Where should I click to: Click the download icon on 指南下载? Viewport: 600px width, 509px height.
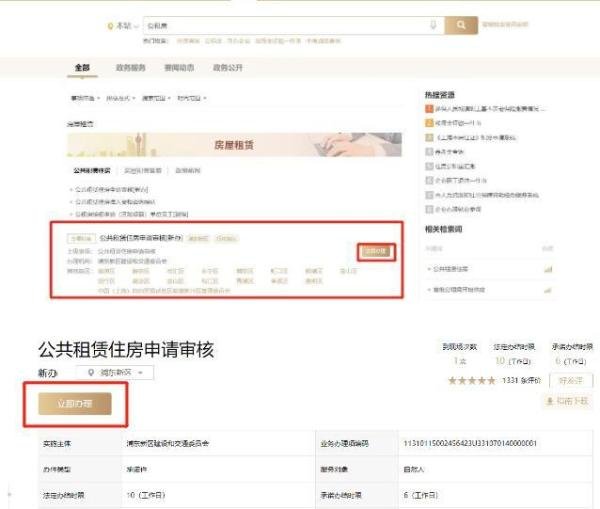coord(550,401)
